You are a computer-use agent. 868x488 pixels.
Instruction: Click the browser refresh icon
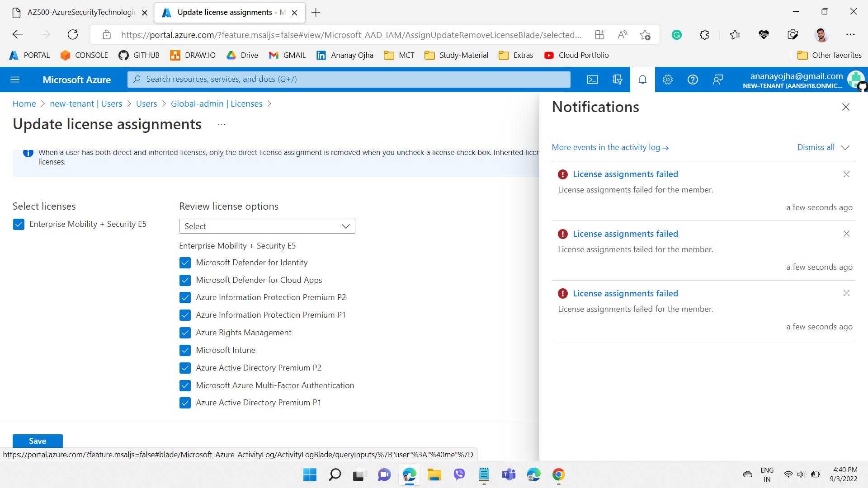73,34
